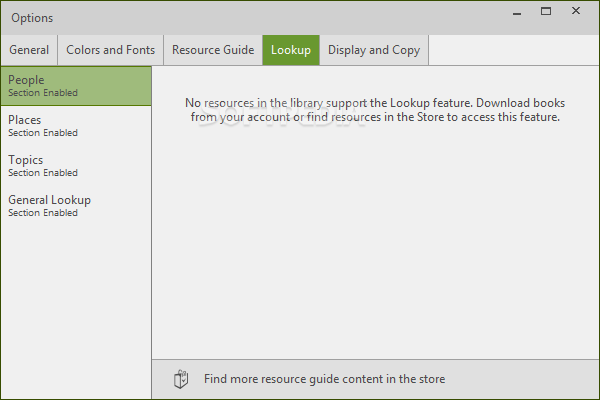Click the store book icon

pyautogui.click(x=181, y=379)
